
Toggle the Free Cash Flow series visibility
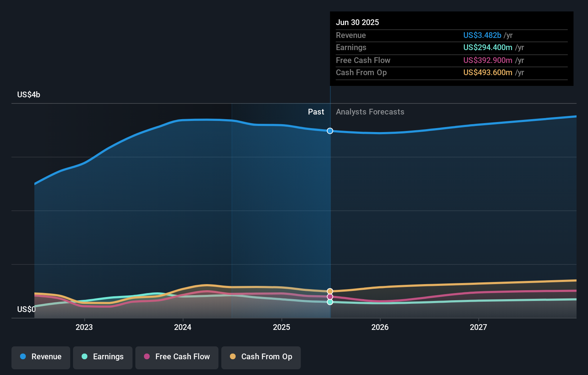click(x=177, y=357)
